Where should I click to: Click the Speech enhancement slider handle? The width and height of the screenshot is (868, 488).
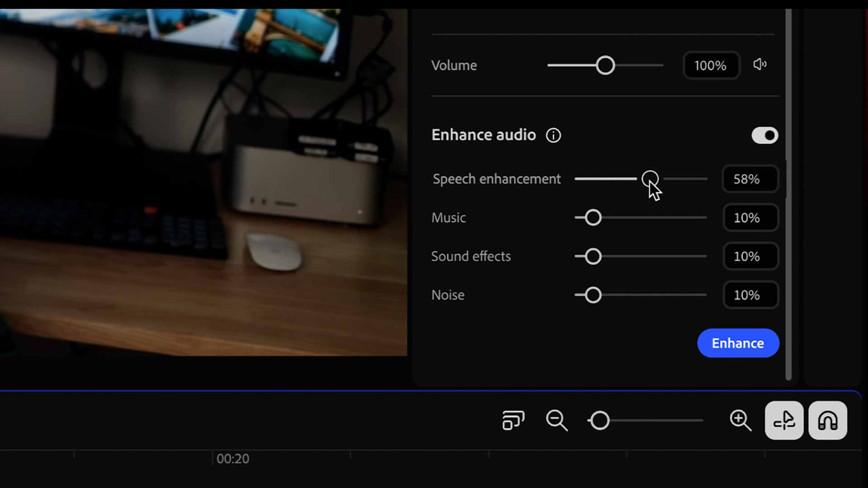click(x=650, y=179)
